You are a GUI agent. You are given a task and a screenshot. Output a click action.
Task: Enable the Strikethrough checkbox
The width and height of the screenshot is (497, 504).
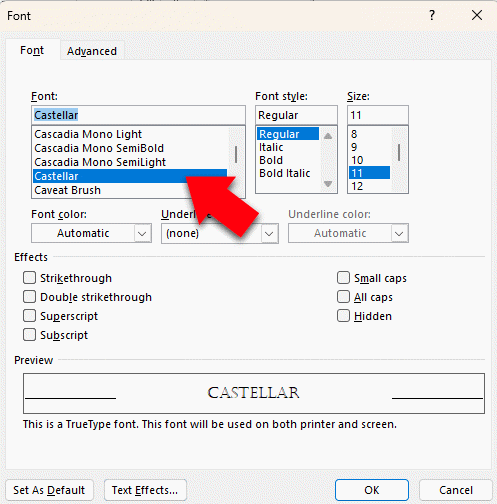pyautogui.click(x=29, y=278)
